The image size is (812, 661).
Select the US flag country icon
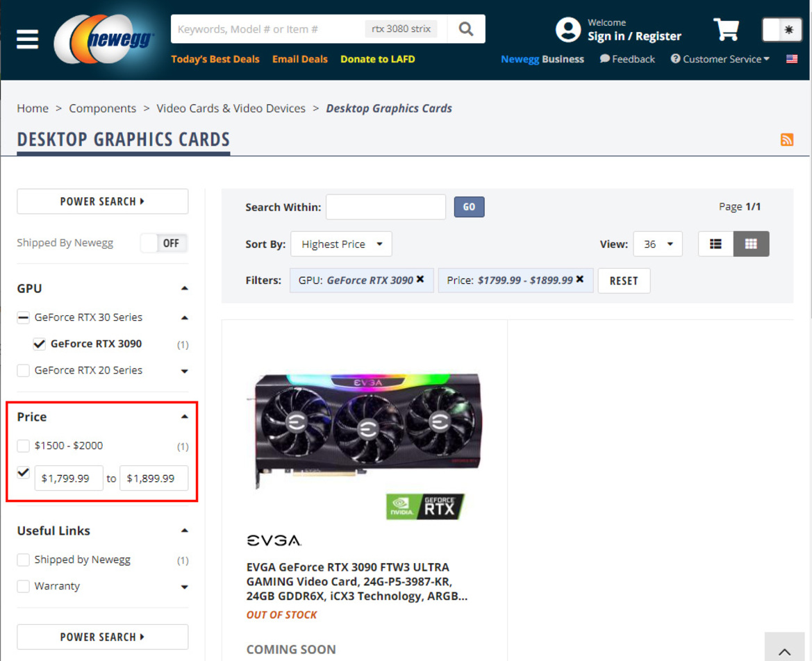[x=792, y=59]
